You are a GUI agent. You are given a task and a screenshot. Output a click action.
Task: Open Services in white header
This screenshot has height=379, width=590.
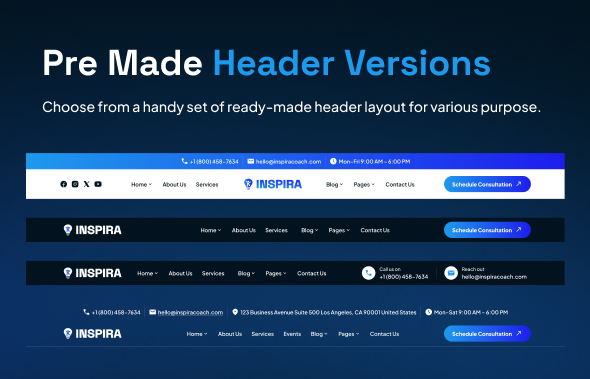click(207, 184)
